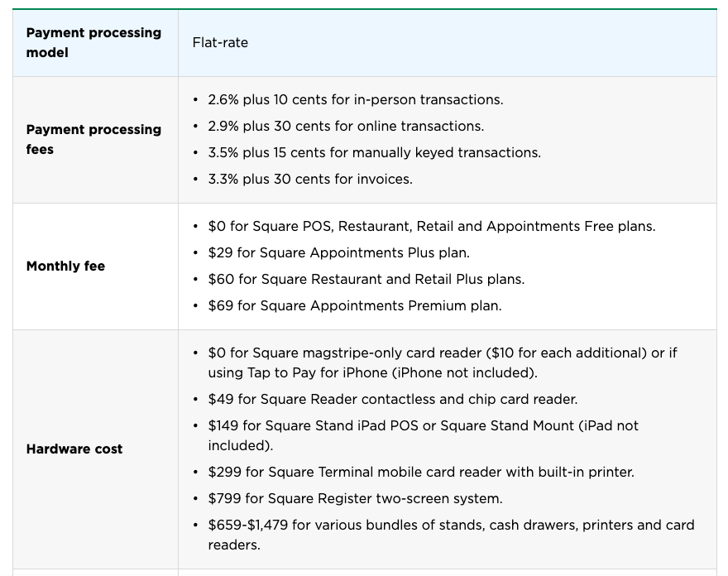The height and width of the screenshot is (576, 728).
Task: Click the $0 Square POS Free plans line
Action: click(432, 226)
